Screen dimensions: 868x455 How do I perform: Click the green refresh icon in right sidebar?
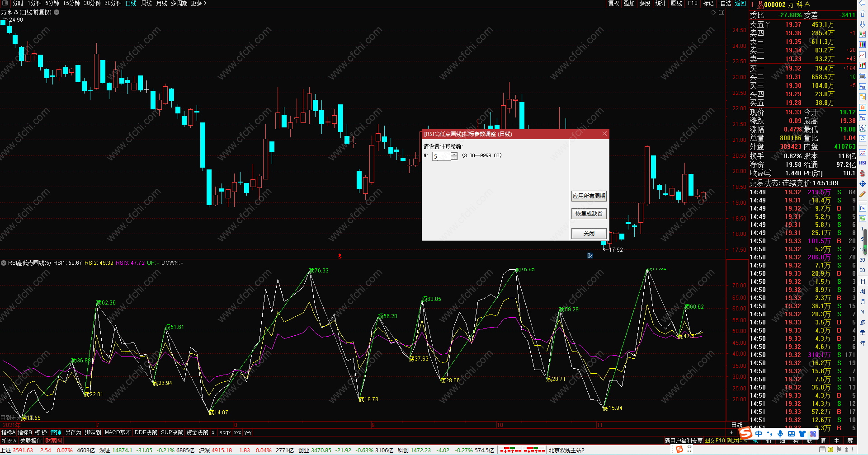(862, 218)
